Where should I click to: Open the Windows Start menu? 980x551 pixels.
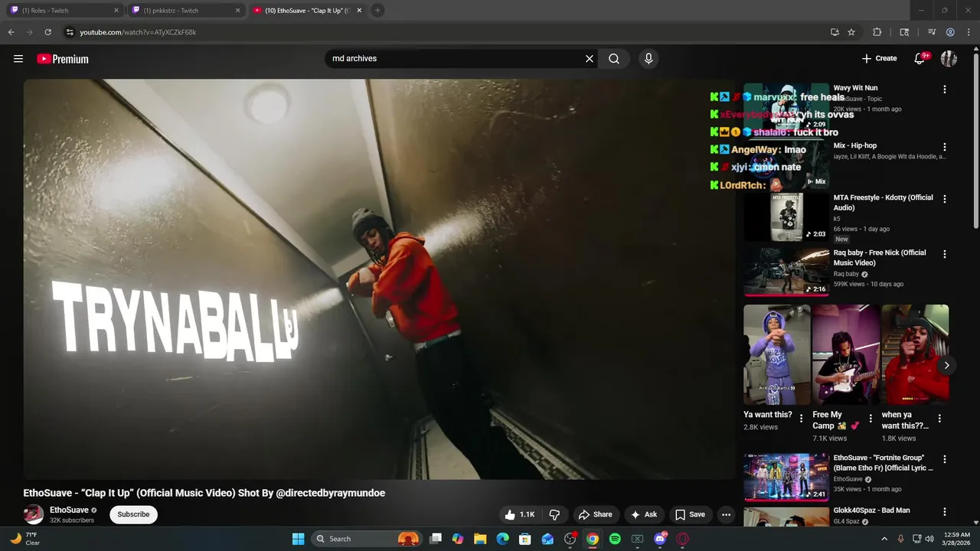(299, 539)
